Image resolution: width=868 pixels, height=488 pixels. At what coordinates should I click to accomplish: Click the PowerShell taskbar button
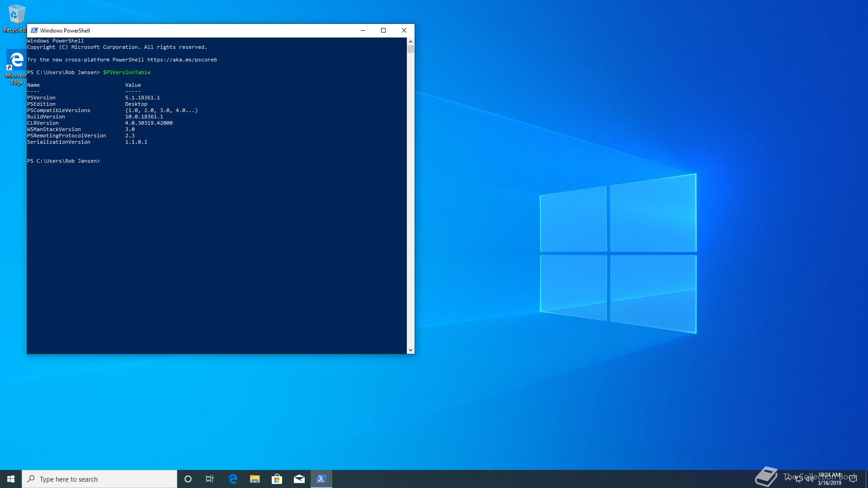tap(321, 479)
